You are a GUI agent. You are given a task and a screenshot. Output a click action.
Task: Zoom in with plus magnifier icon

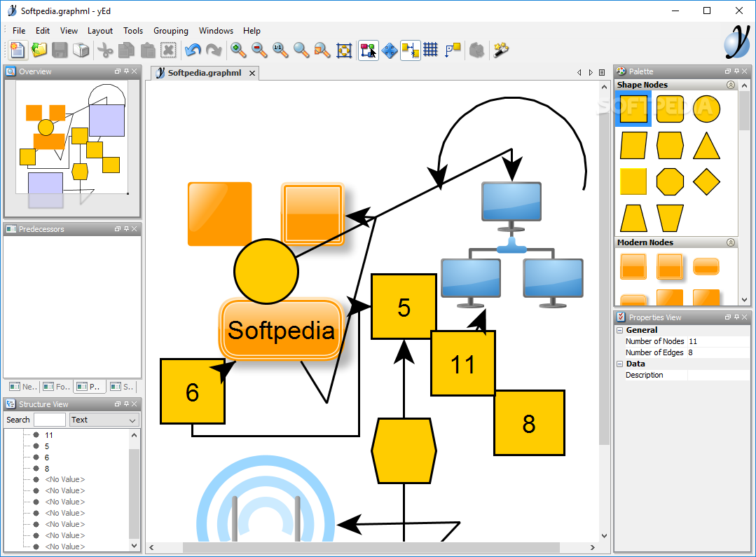pyautogui.click(x=238, y=50)
